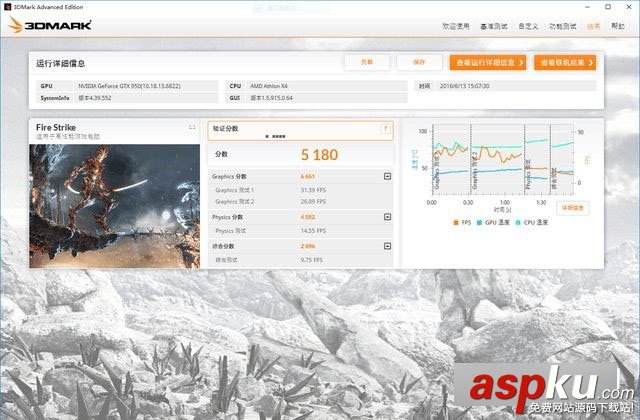
Task: Click the 运行详细信息 panel heading
Action: pos(60,63)
